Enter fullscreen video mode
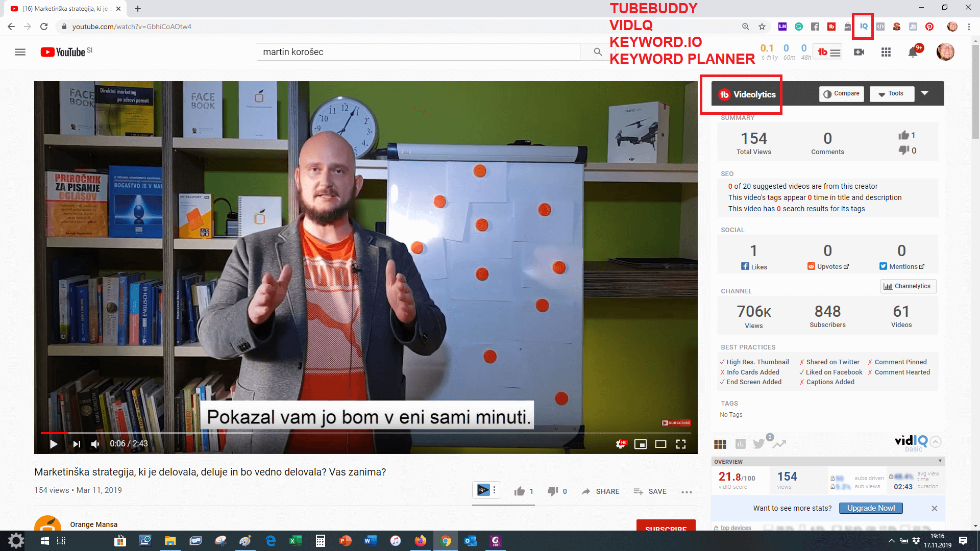 click(x=681, y=444)
